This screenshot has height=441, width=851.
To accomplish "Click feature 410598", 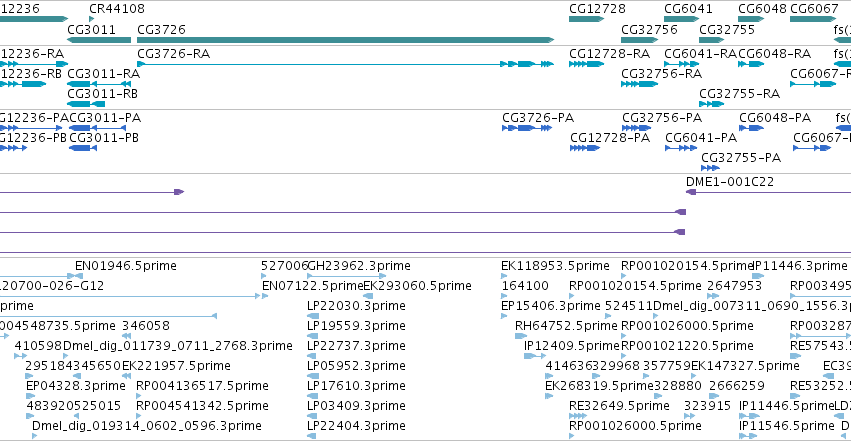I will coord(39,346).
